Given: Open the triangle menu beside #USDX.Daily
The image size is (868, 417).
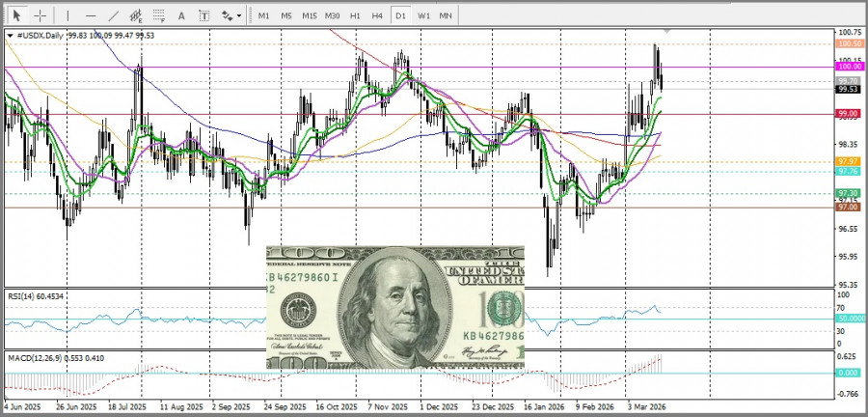Looking at the screenshot, I should tap(10, 36).
